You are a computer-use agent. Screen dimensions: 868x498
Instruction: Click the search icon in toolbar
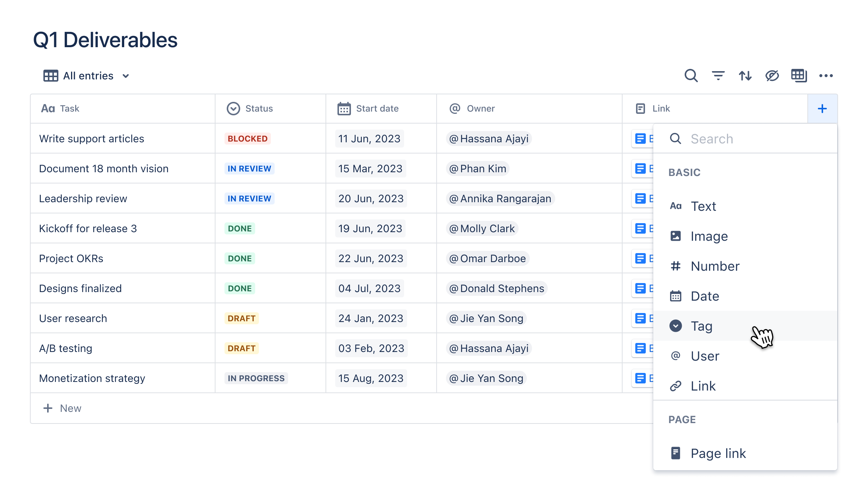pos(691,76)
